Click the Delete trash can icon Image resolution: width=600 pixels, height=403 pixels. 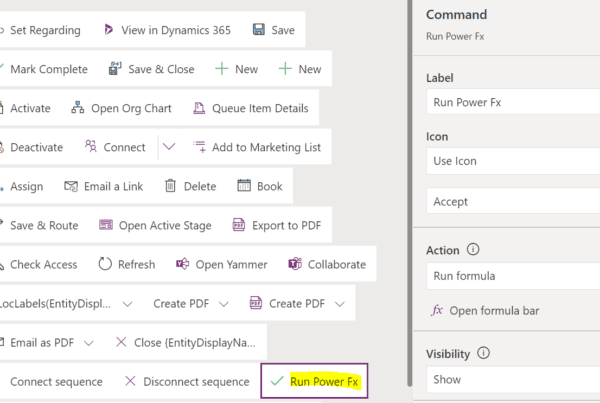(x=170, y=186)
